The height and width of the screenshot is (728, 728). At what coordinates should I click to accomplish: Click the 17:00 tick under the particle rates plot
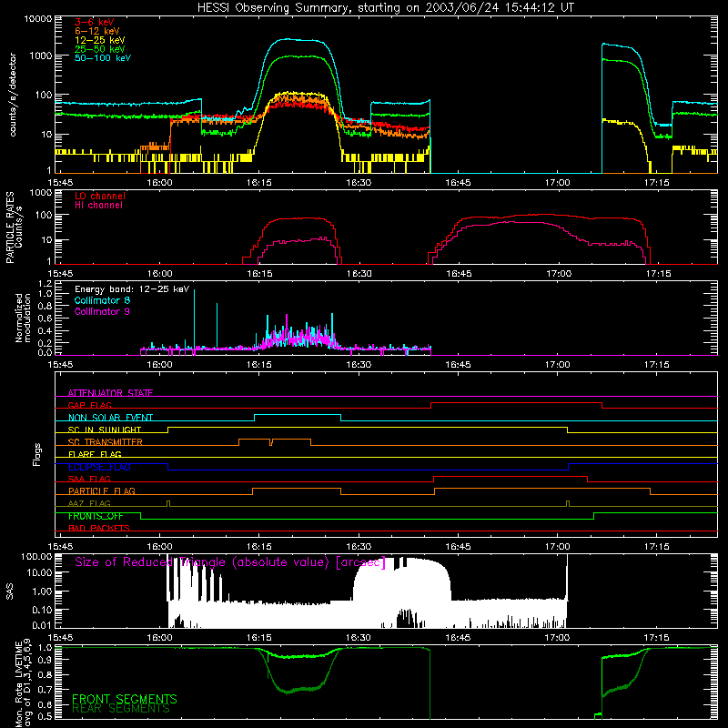tap(559, 274)
